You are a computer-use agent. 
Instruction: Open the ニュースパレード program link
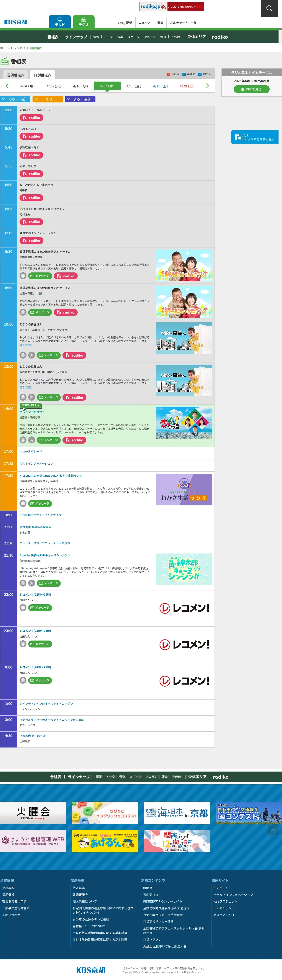tap(31, 452)
